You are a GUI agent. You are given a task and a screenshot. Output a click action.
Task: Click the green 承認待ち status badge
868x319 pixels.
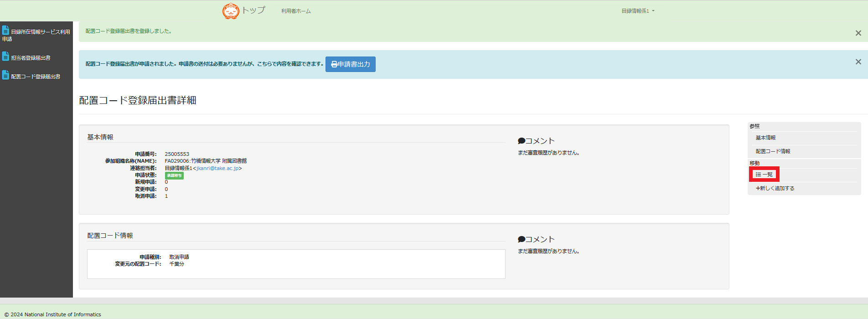(x=174, y=175)
